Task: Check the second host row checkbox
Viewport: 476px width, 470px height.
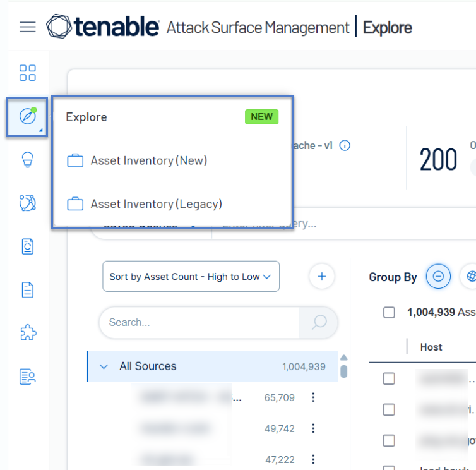Action: click(389, 410)
